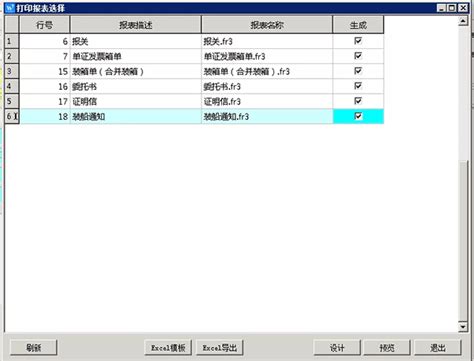Maximize the 打印报表选择 window
The width and height of the screenshot is (474, 361).
452,8
